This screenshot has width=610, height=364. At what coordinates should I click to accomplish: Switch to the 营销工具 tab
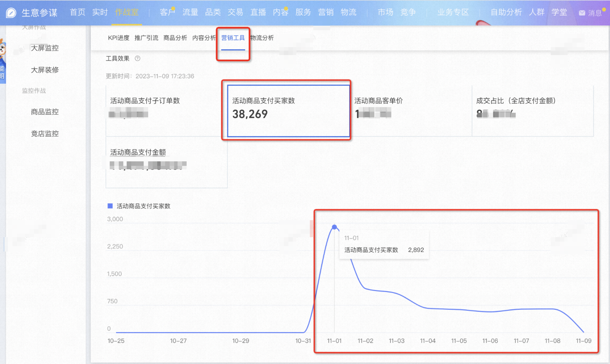[x=233, y=38]
